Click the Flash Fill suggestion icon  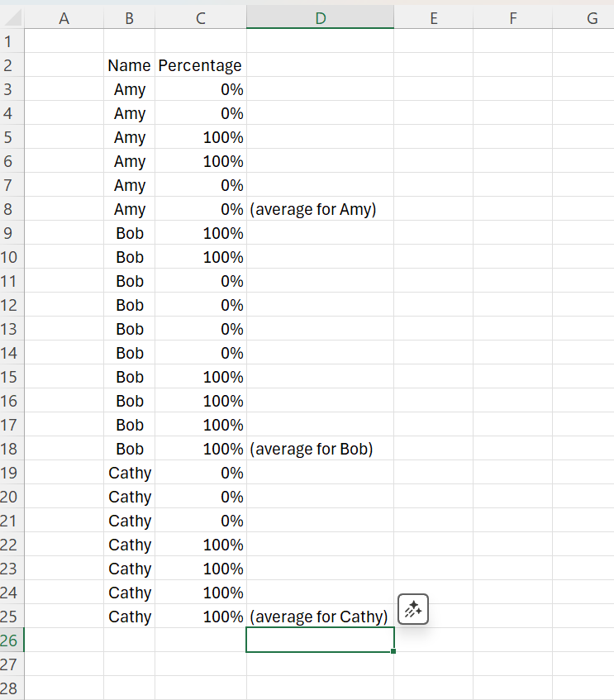[413, 610]
